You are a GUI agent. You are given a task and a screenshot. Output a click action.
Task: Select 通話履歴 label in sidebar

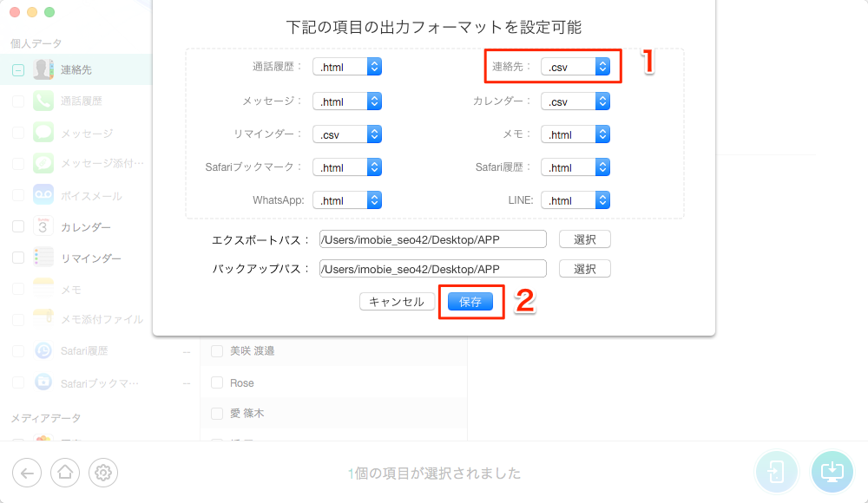point(82,101)
